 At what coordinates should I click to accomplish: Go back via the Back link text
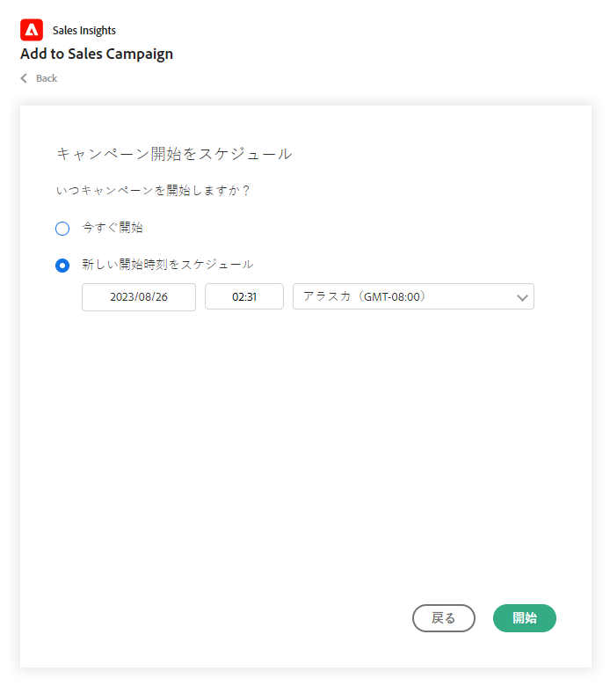(47, 78)
